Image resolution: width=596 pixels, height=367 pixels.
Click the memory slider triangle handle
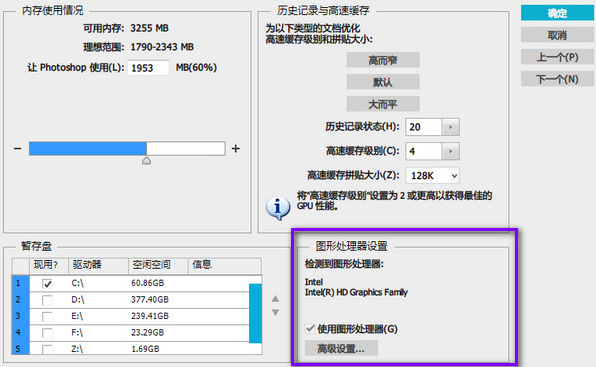tap(146, 161)
